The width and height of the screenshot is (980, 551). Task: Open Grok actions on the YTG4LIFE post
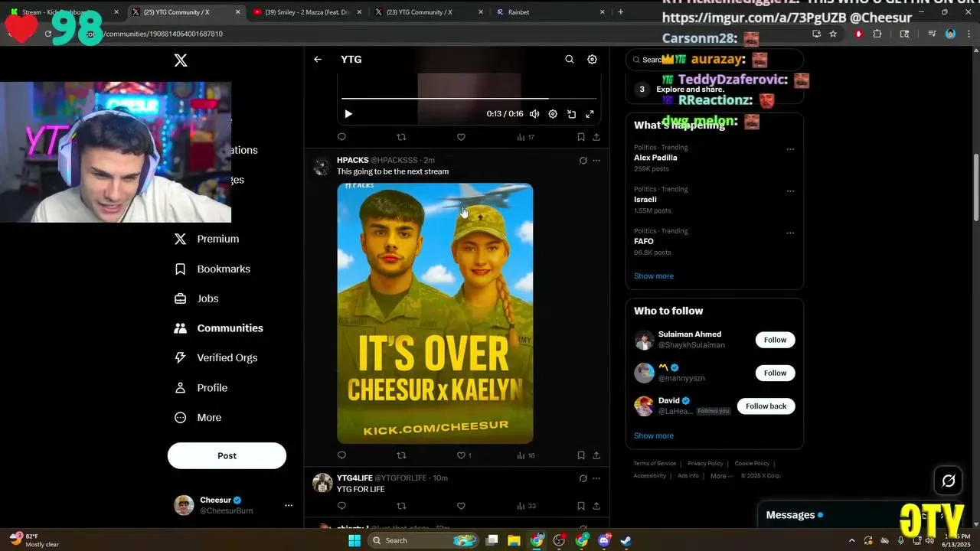tap(583, 478)
